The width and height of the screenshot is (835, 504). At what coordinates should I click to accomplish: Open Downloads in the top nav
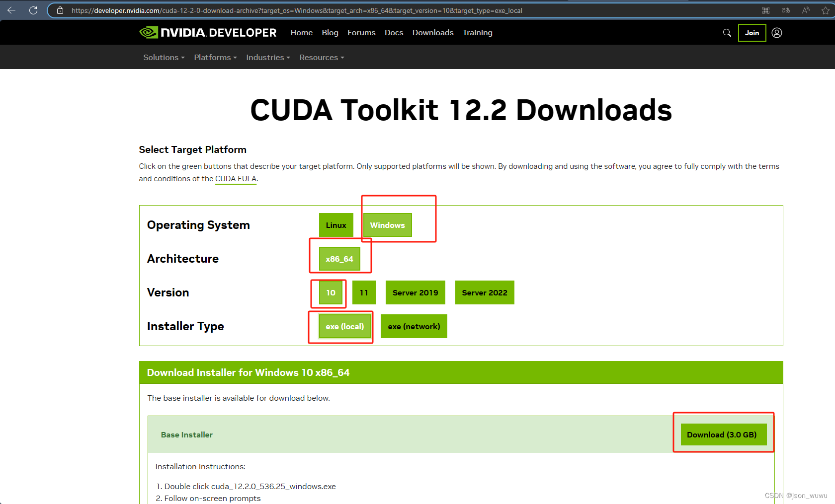[433, 33]
